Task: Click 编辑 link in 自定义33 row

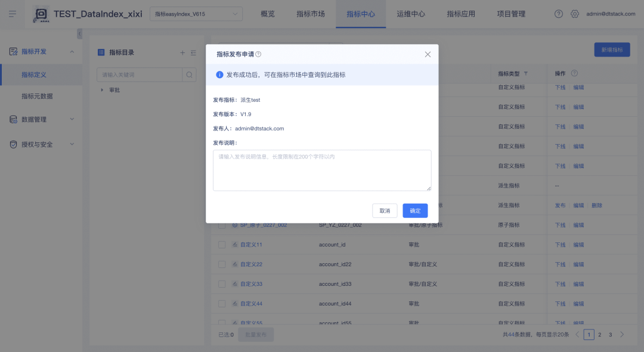Action: [x=578, y=284]
